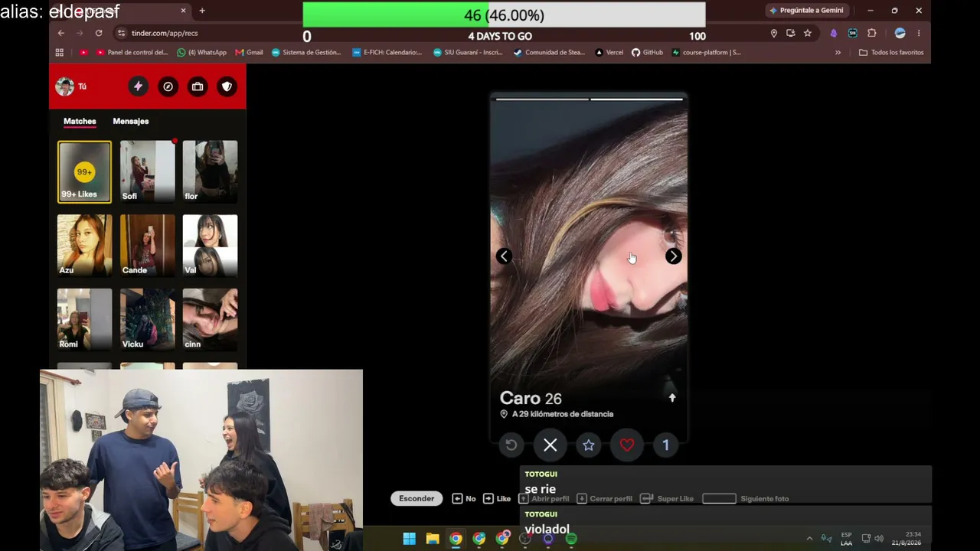Activate the boost button showing number 1
Viewport: 980px width, 551px height.
pyautogui.click(x=665, y=445)
